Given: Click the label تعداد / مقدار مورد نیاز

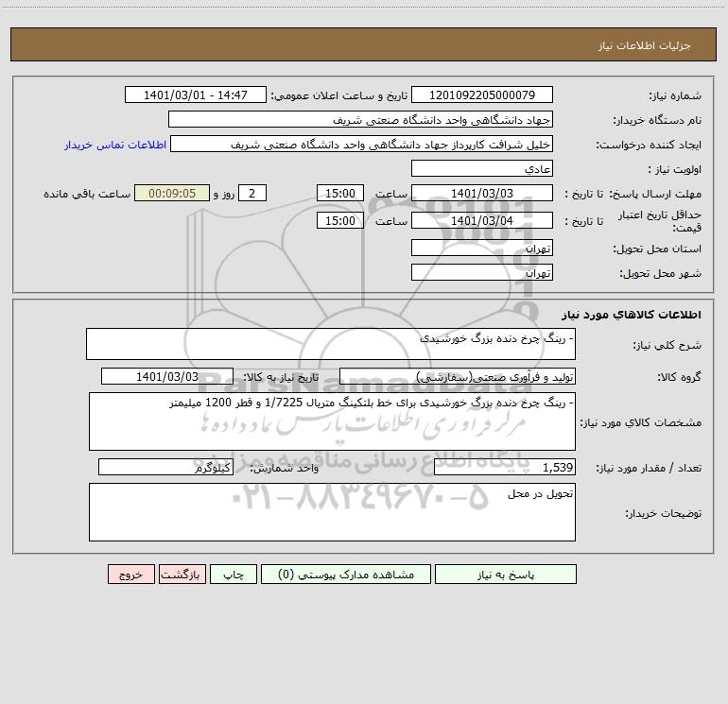Looking at the screenshot, I should 649,469.
